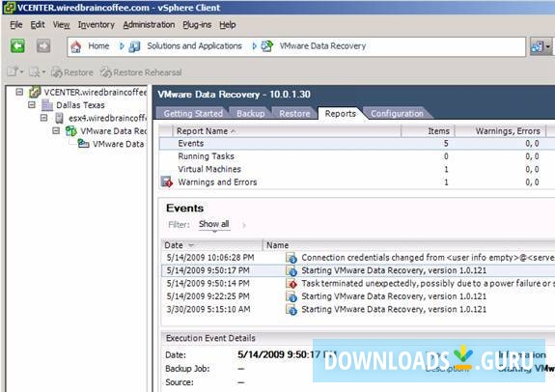Image resolution: width=555 pixels, height=392 pixels.
Task: Click the Dallas Texas datacenter icon
Action: tap(47, 105)
